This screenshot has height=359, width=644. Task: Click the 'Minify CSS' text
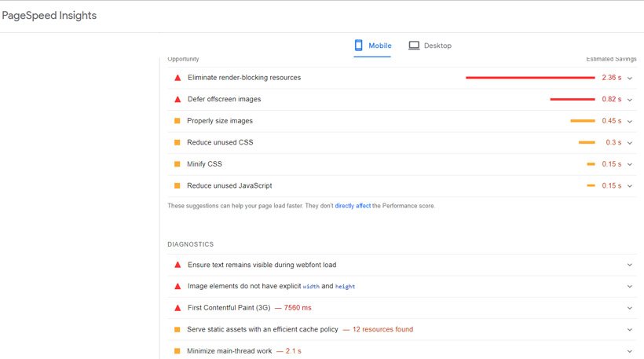[204, 164]
